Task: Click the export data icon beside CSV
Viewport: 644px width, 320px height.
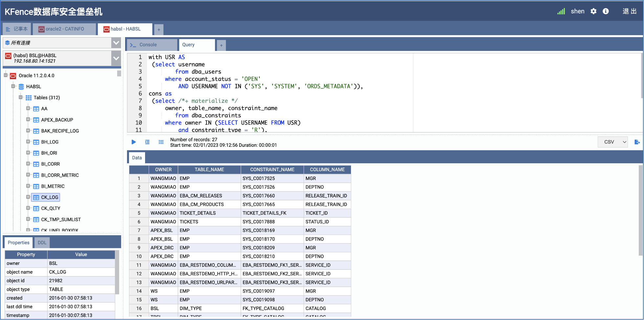Action: coord(637,142)
